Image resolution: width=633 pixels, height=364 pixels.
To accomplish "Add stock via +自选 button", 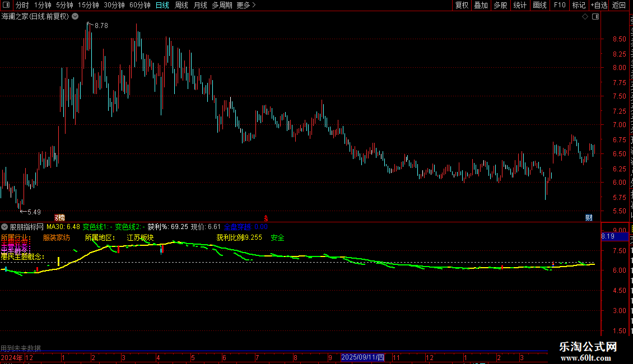I will [x=599, y=5].
